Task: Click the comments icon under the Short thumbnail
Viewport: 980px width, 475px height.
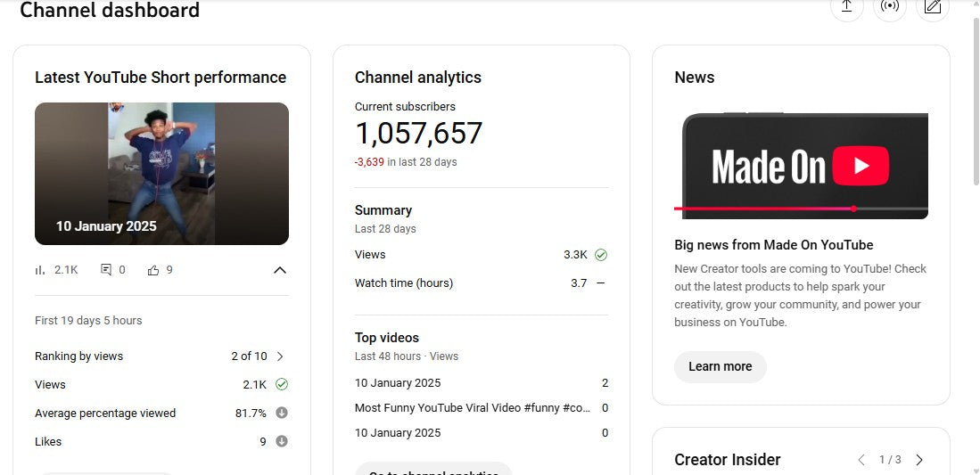Action: click(x=106, y=270)
